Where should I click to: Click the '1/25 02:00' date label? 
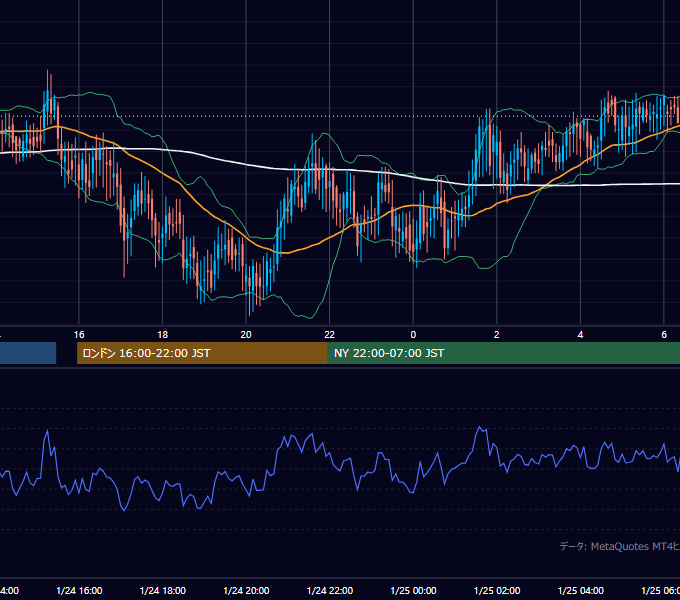(497, 590)
